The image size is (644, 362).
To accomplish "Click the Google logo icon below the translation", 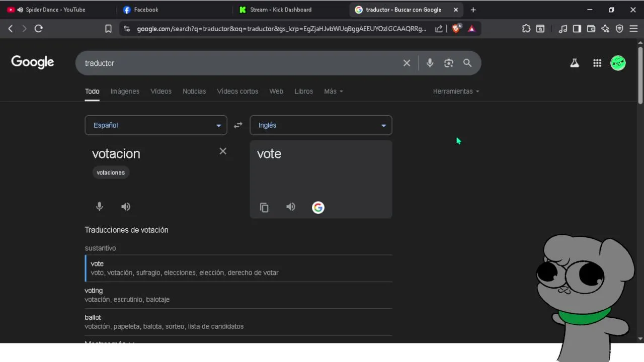I will click(318, 207).
